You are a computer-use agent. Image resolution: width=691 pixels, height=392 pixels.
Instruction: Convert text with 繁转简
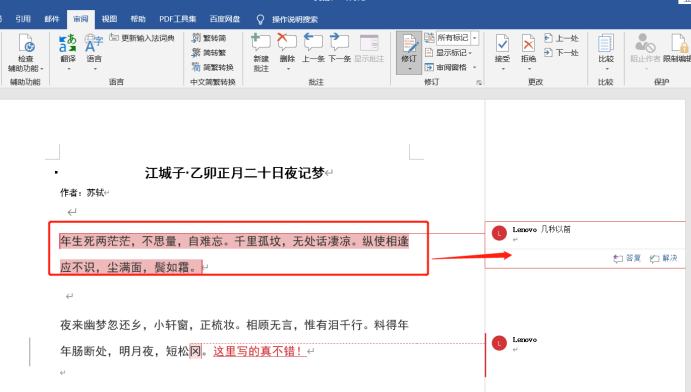[209, 38]
